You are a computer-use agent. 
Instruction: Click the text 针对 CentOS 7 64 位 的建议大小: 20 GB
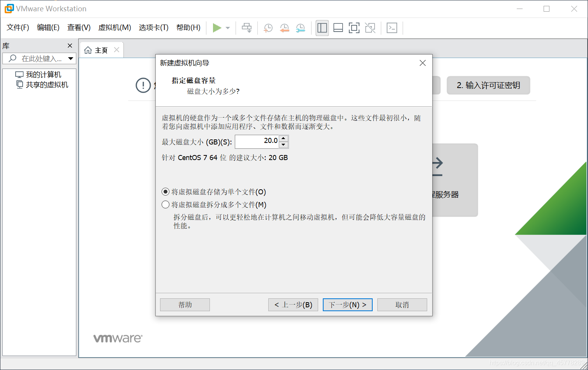[x=225, y=158]
